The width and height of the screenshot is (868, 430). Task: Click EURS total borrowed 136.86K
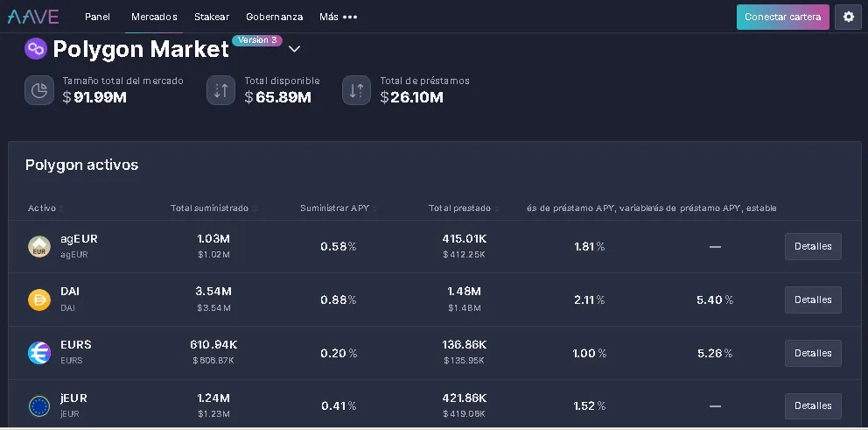pos(464,345)
